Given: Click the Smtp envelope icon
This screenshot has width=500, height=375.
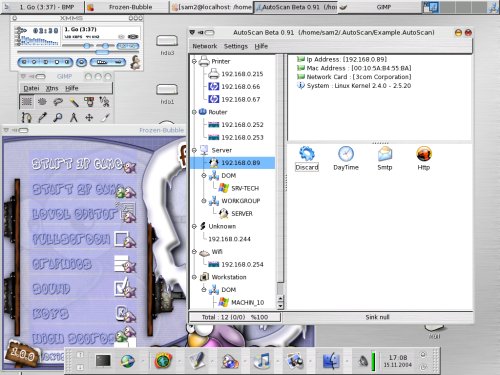Looking at the screenshot, I should click(385, 158).
